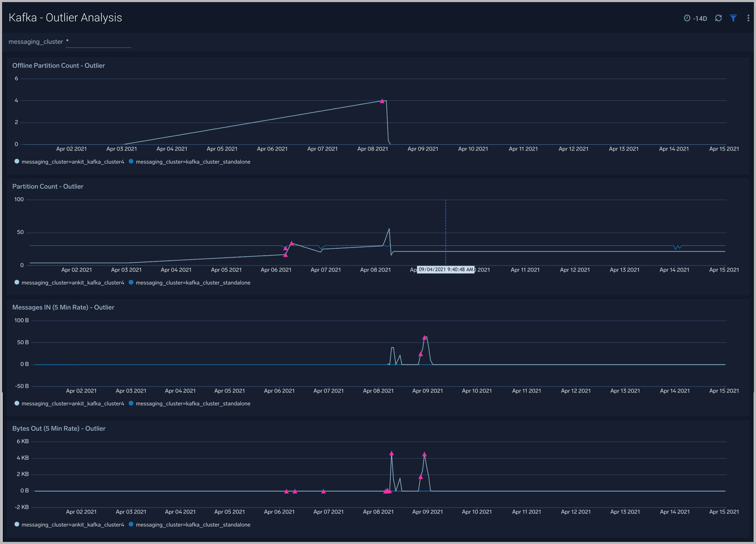The image size is (756, 544).
Task: Toggle ankit_kafka_cluster4 series in Offline Partition chart
Action: click(x=16, y=161)
